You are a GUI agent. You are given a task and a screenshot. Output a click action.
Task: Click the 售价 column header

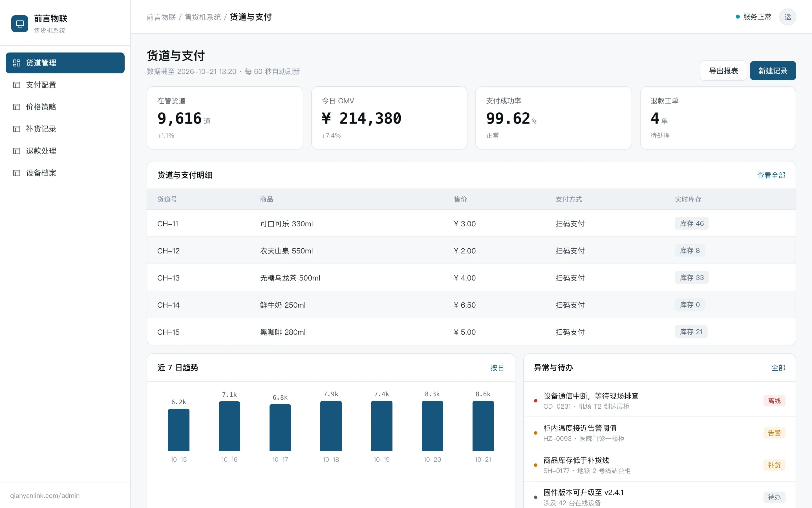click(460, 199)
